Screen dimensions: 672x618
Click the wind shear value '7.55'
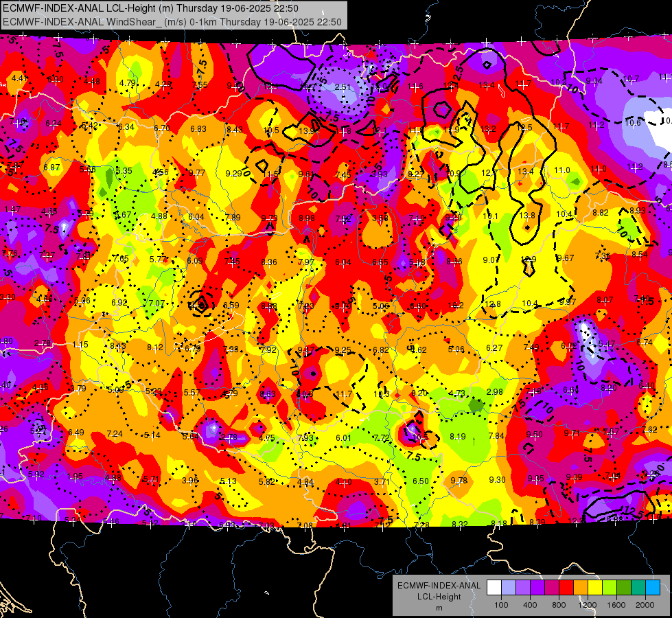point(200,84)
